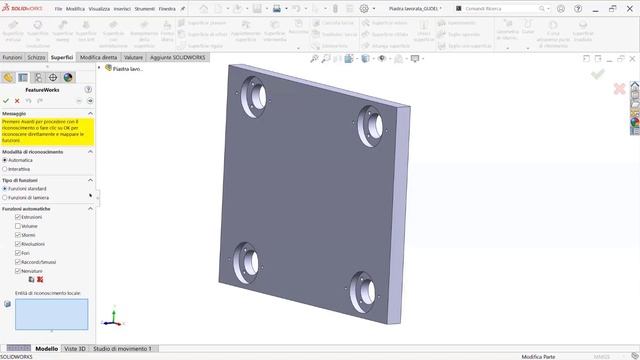
Task: Click the Home icon in title toolbar
Action: pyautogui.click(x=204, y=9)
